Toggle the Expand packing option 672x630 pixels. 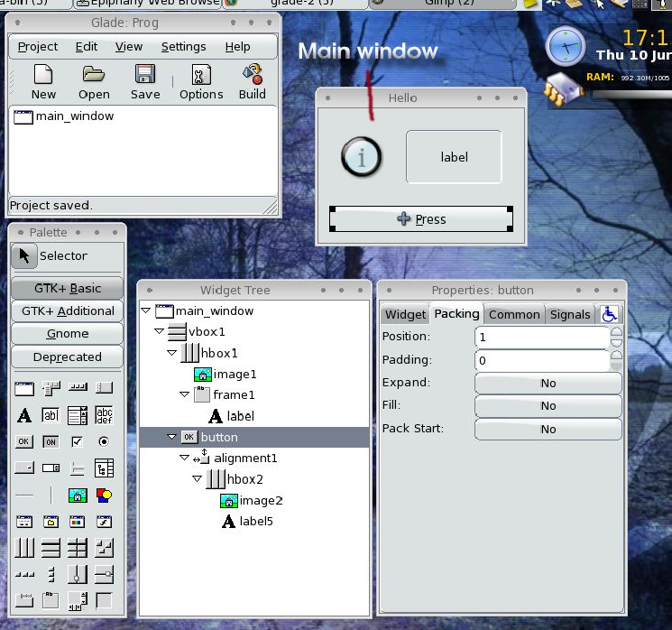548,383
